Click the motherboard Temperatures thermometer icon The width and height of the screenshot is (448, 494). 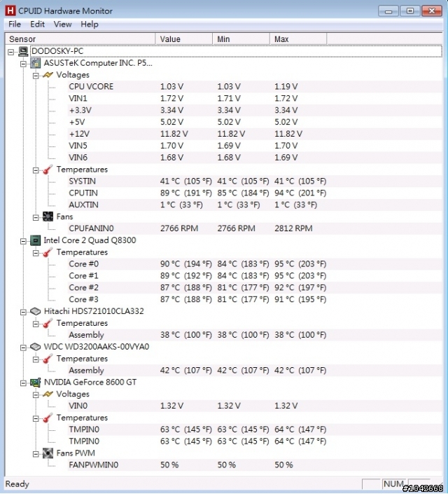(x=48, y=170)
